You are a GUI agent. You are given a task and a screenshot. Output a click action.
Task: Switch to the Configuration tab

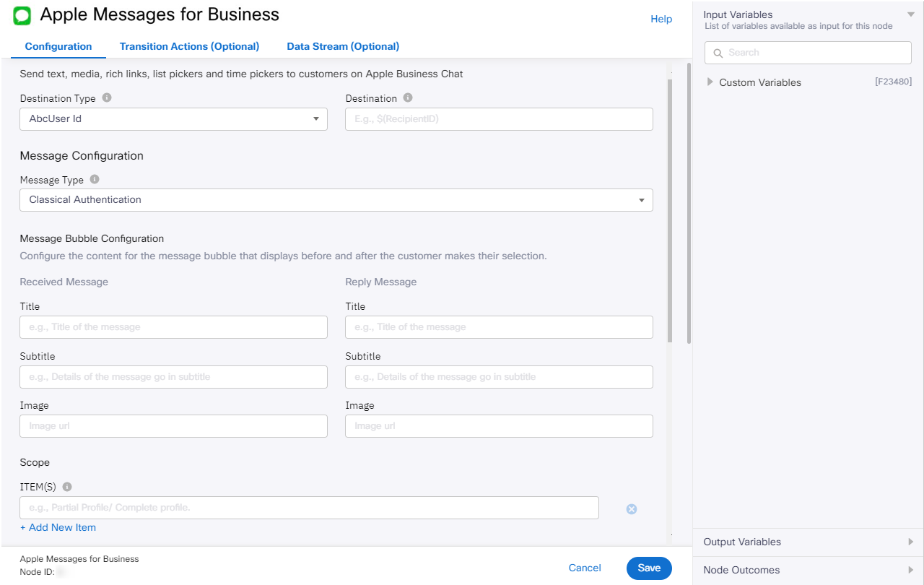point(58,46)
